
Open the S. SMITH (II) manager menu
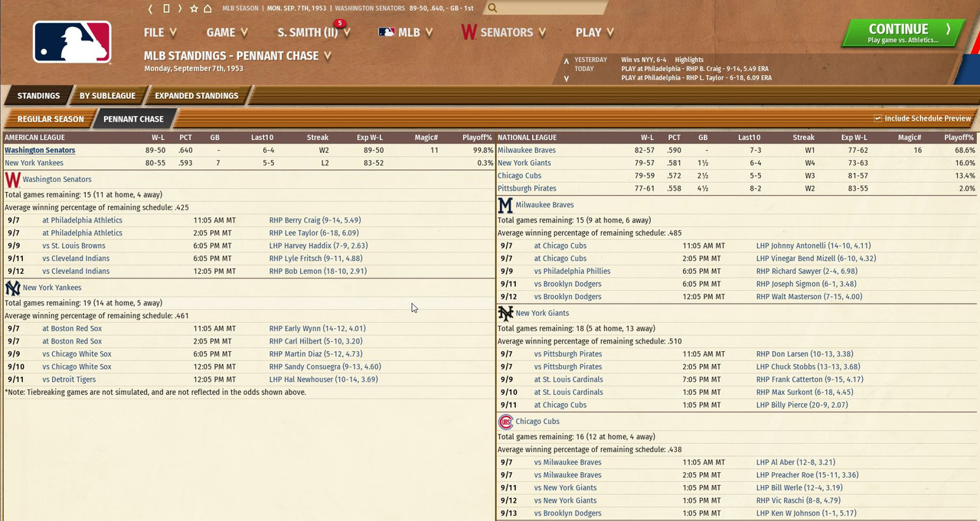click(313, 32)
